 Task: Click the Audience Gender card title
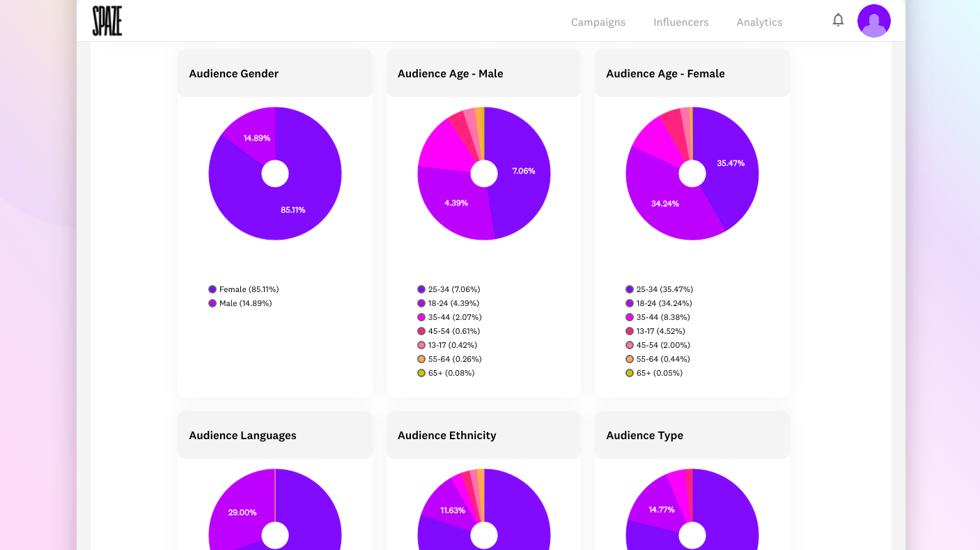(234, 73)
